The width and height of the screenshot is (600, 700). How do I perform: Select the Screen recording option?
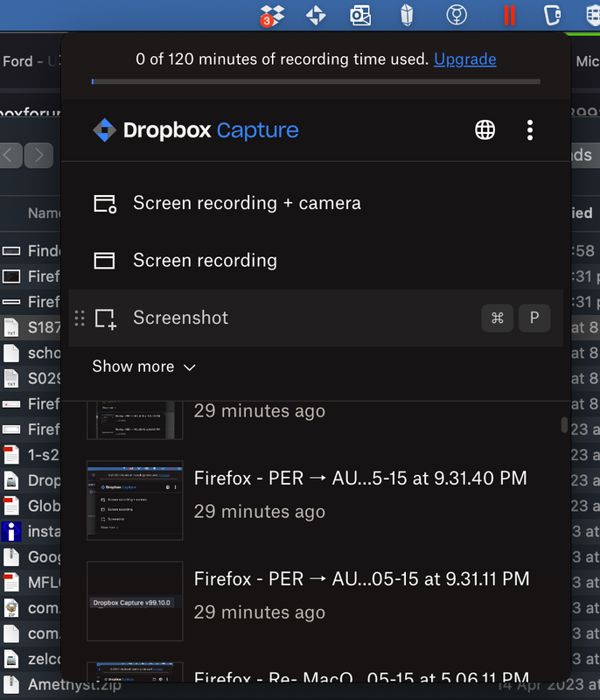click(x=205, y=261)
